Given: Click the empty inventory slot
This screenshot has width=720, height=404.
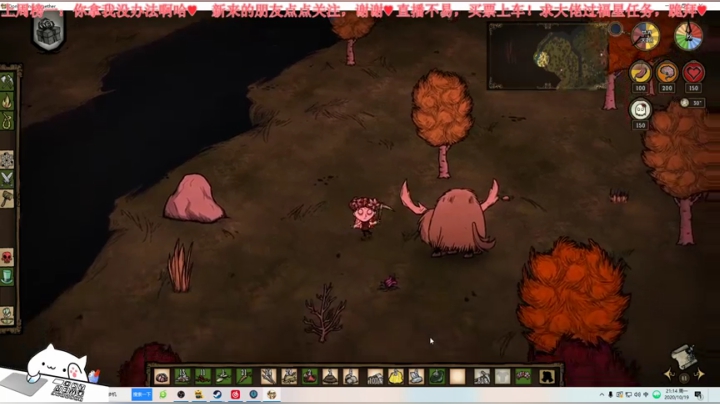Looking at the screenshot, I should tap(457, 376).
